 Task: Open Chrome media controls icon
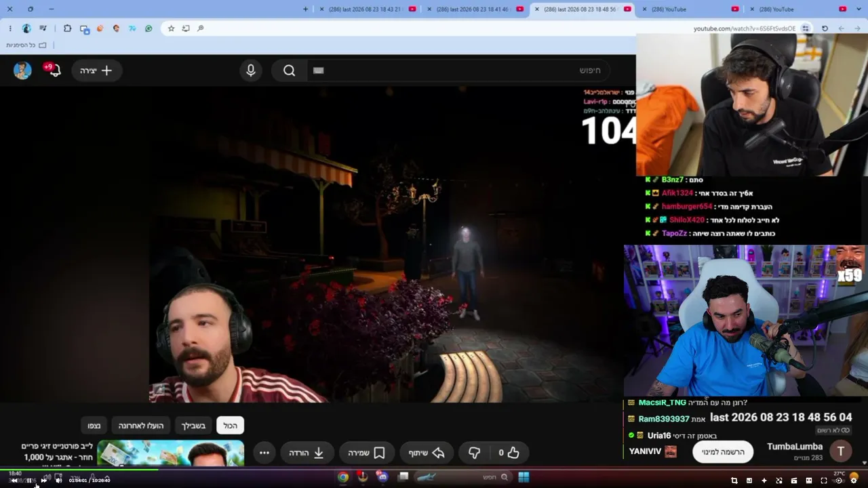coord(43,28)
